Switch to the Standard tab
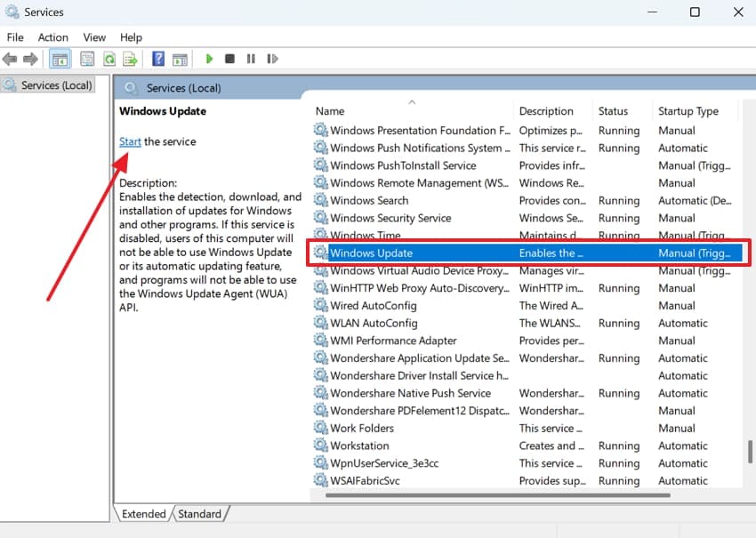Image resolution: width=756 pixels, height=538 pixels. coord(199,514)
